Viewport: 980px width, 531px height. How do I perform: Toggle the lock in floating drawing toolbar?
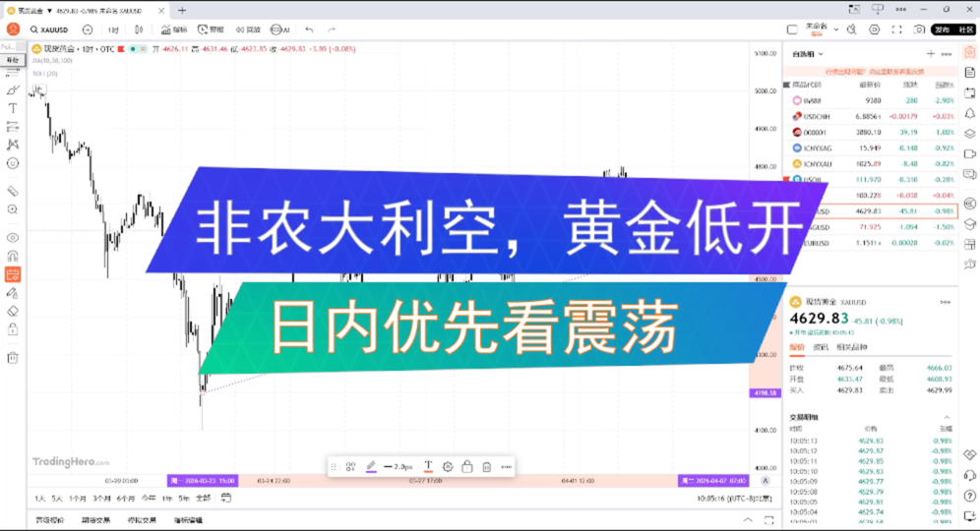coord(466,467)
